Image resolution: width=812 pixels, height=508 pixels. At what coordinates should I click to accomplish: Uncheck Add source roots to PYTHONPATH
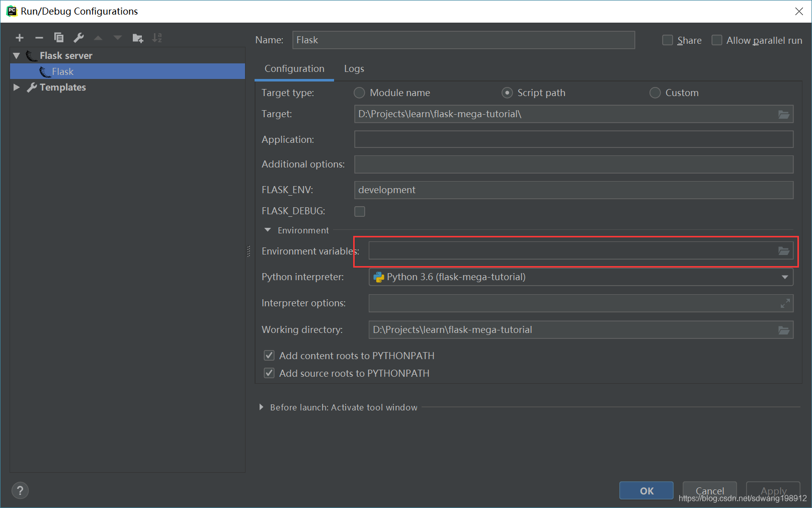point(269,373)
